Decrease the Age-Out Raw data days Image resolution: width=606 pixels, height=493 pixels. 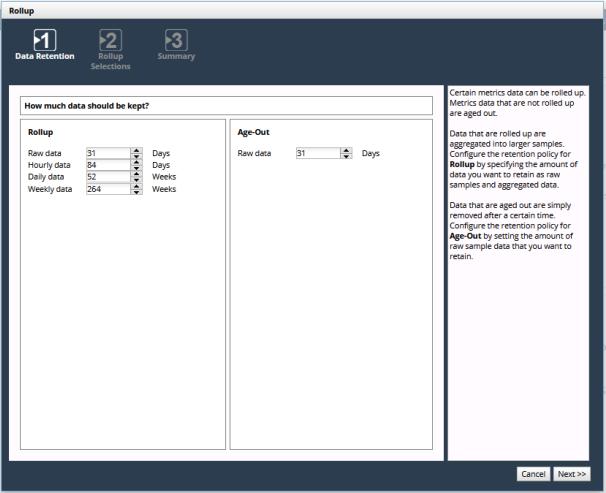point(347,157)
